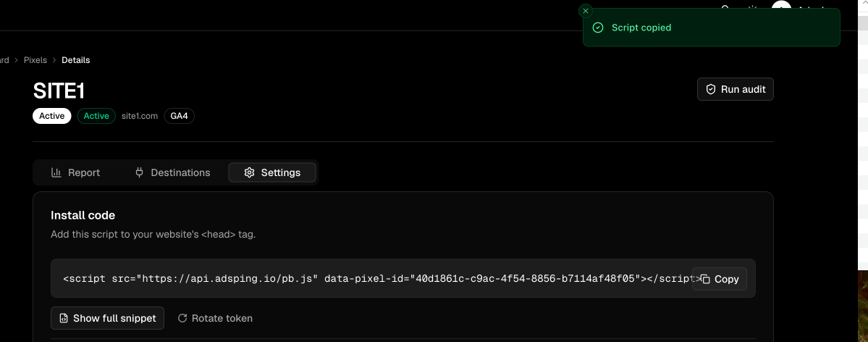Click the white Active status badge
The height and width of the screenshot is (342, 868).
point(52,116)
